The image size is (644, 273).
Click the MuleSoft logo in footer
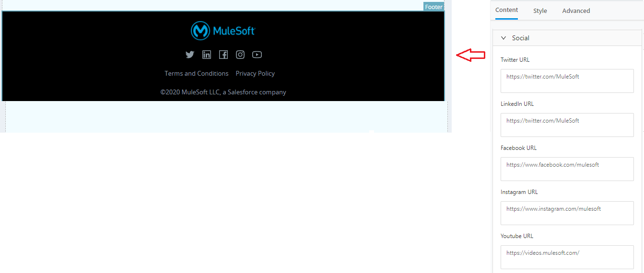pos(223,31)
